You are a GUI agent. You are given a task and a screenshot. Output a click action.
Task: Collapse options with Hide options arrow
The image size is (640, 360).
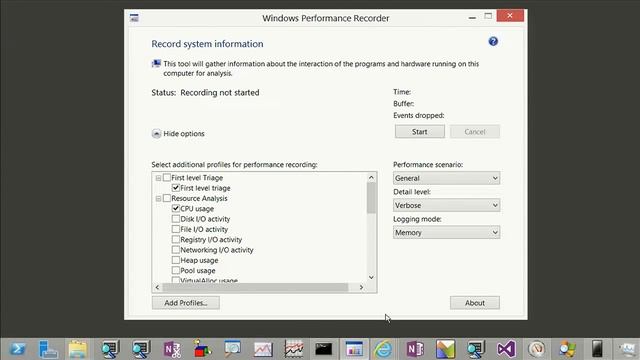click(156, 133)
